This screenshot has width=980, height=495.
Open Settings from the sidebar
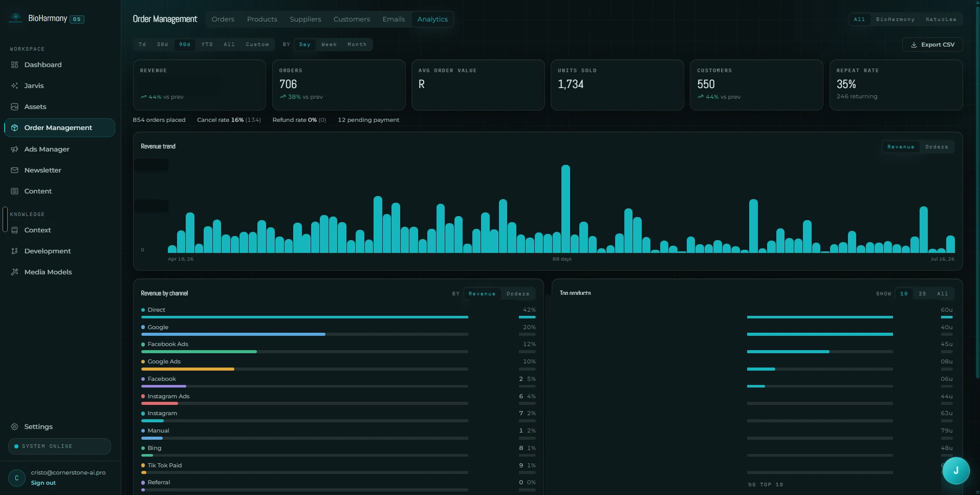click(59, 427)
